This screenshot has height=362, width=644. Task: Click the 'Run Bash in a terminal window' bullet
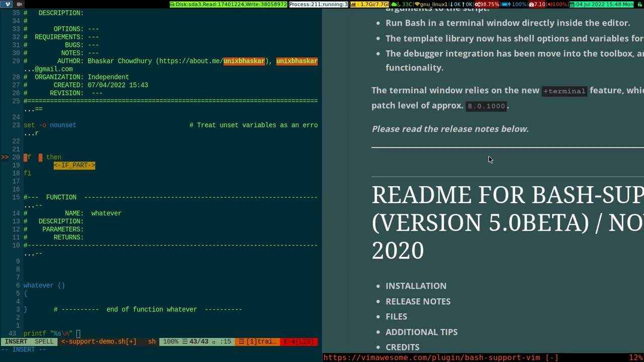pos(508,23)
